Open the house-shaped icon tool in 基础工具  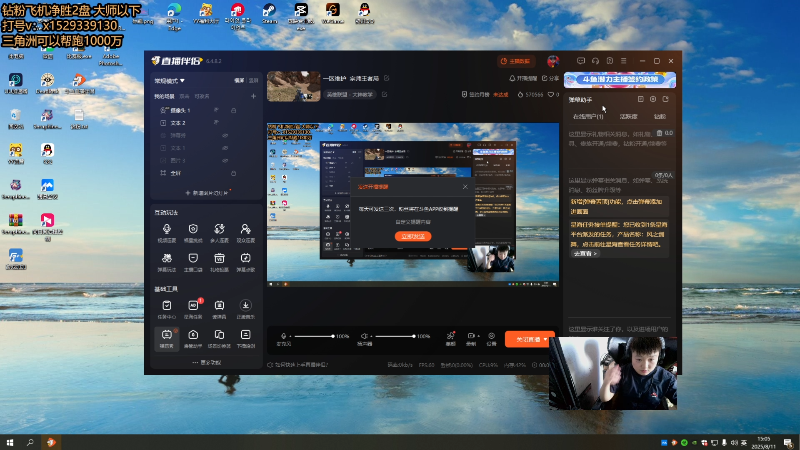[193, 338]
